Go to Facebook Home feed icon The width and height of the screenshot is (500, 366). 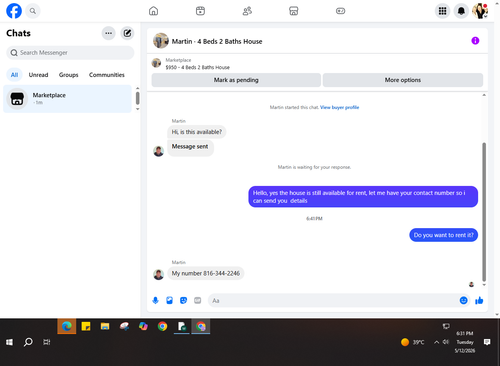pyautogui.click(x=153, y=11)
